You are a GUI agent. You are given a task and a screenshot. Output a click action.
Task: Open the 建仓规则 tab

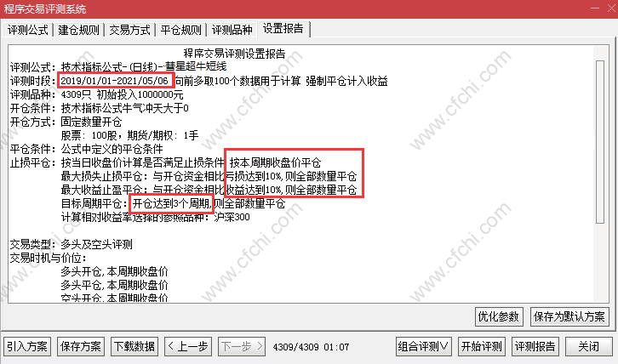[x=78, y=30]
